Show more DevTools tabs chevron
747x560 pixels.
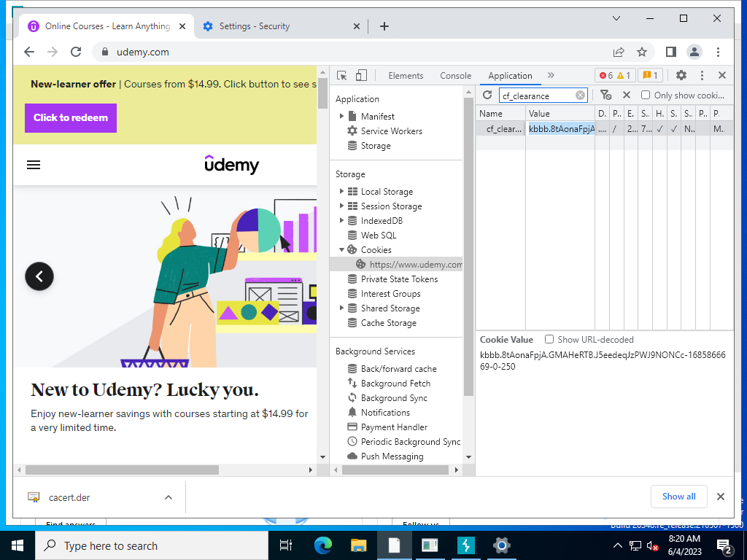pyautogui.click(x=551, y=75)
